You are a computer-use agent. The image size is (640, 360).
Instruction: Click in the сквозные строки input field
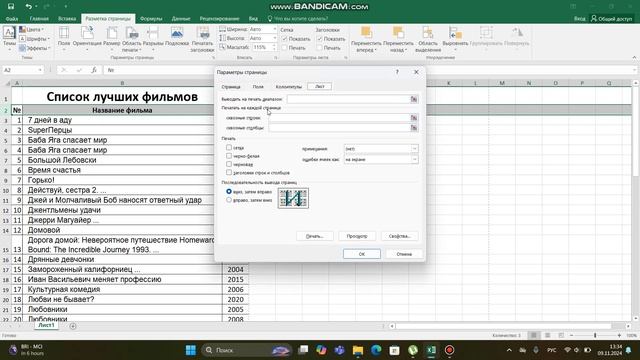(x=340, y=118)
